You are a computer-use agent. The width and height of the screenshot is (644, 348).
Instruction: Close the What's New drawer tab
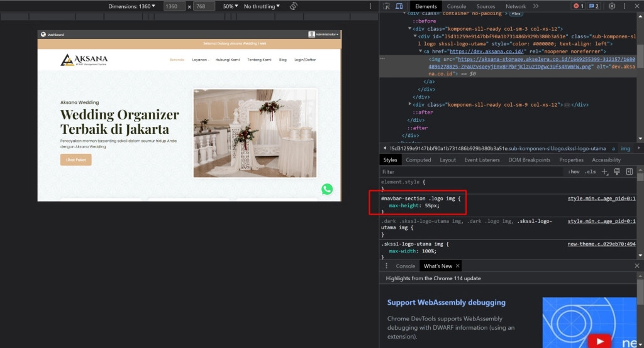pos(458,266)
